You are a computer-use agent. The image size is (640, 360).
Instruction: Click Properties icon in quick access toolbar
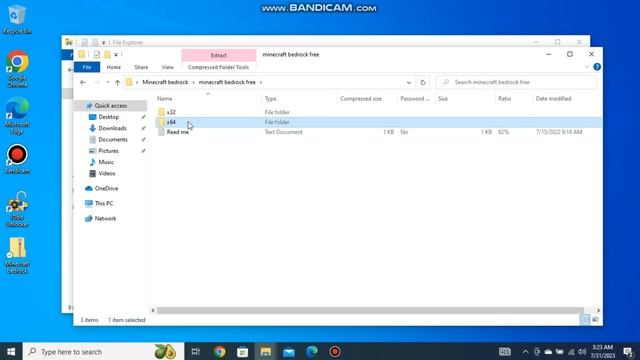click(96, 54)
